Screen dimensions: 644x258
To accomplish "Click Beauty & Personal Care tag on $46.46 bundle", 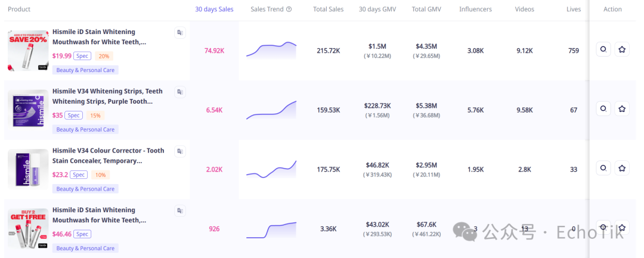I will (85, 248).
